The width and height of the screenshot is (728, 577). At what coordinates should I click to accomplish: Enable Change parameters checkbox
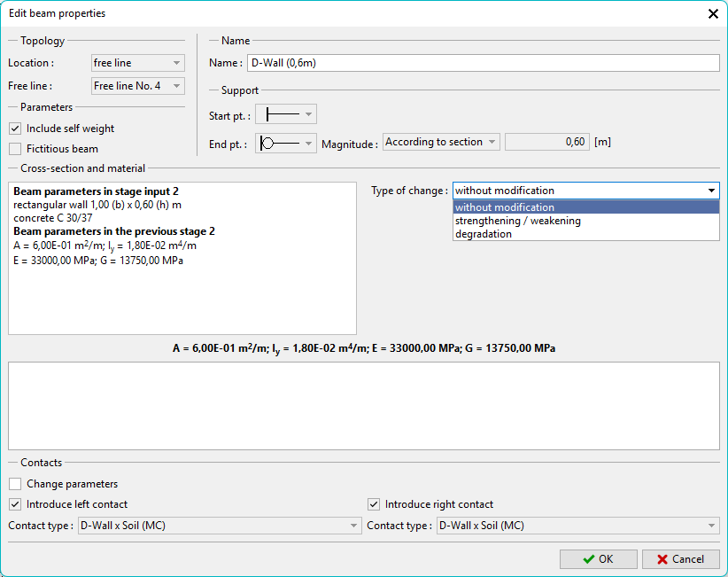(15, 484)
